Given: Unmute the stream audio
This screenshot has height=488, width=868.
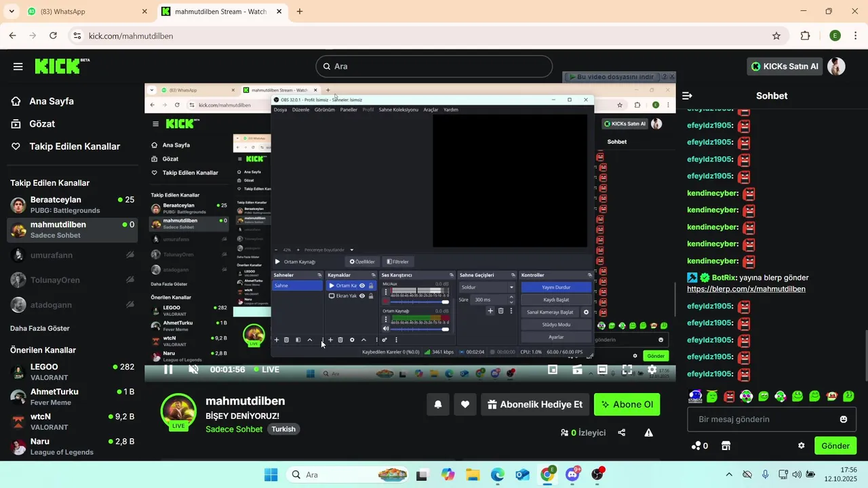Looking at the screenshot, I should (x=194, y=369).
